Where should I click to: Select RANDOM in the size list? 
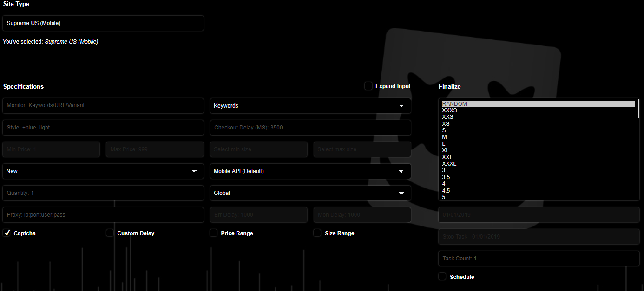538,104
